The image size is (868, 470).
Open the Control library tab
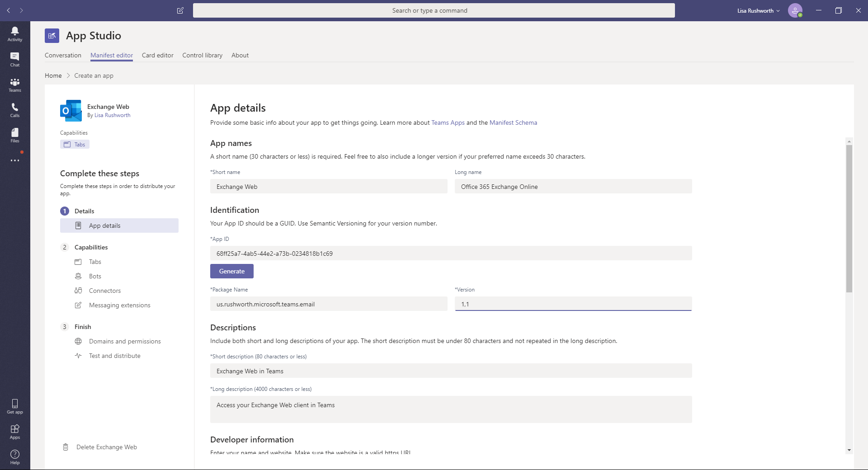[203, 55]
